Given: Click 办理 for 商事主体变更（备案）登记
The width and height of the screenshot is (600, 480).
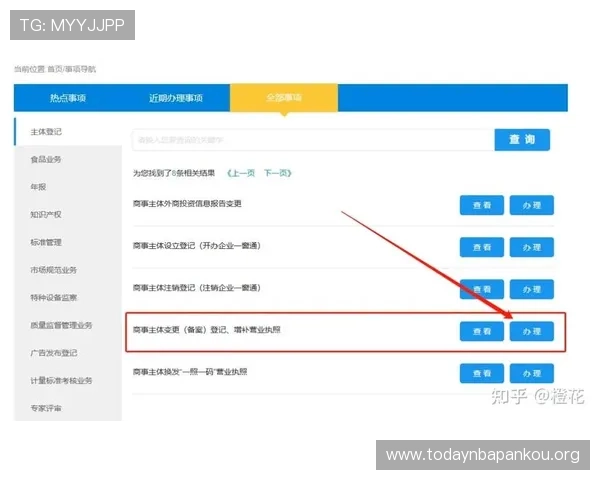Looking at the screenshot, I should pyautogui.click(x=532, y=331).
